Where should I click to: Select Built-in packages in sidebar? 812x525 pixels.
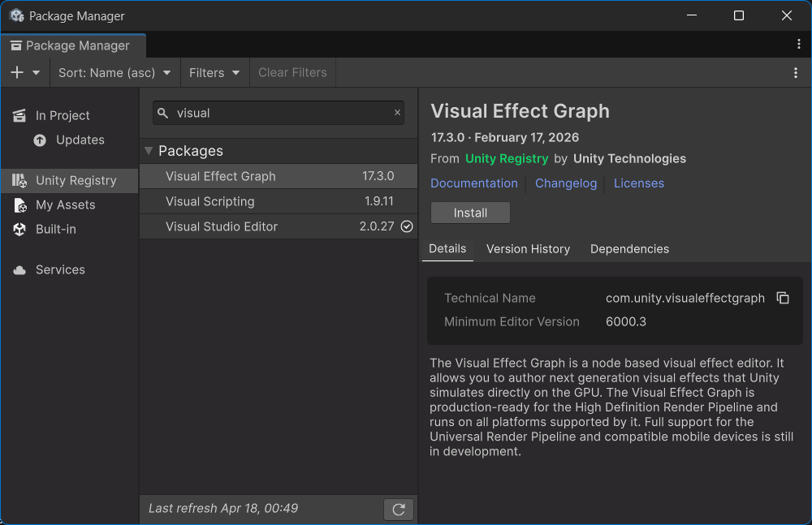click(x=70, y=229)
